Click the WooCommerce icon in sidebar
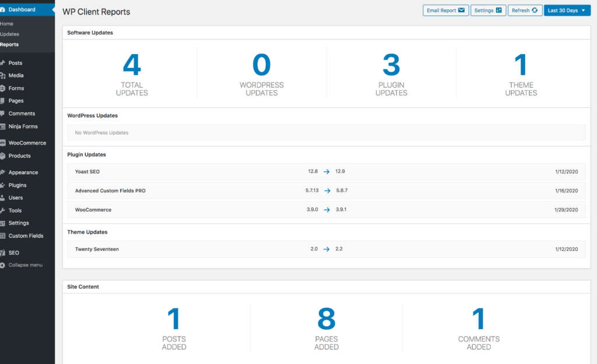 click(2, 143)
